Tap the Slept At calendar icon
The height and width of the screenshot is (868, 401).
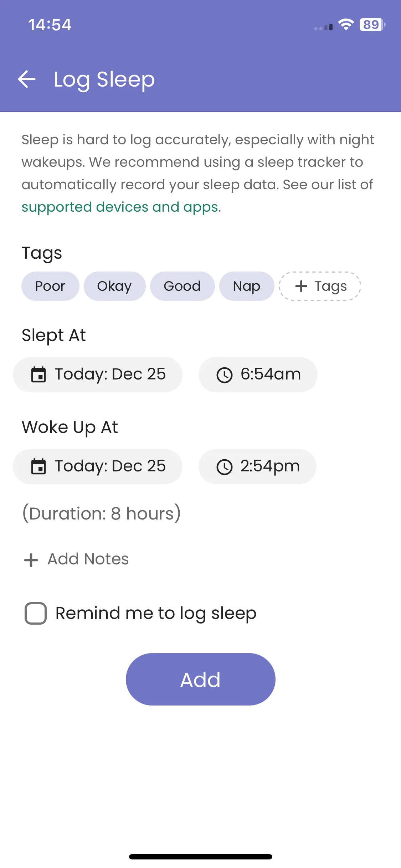(x=38, y=374)
